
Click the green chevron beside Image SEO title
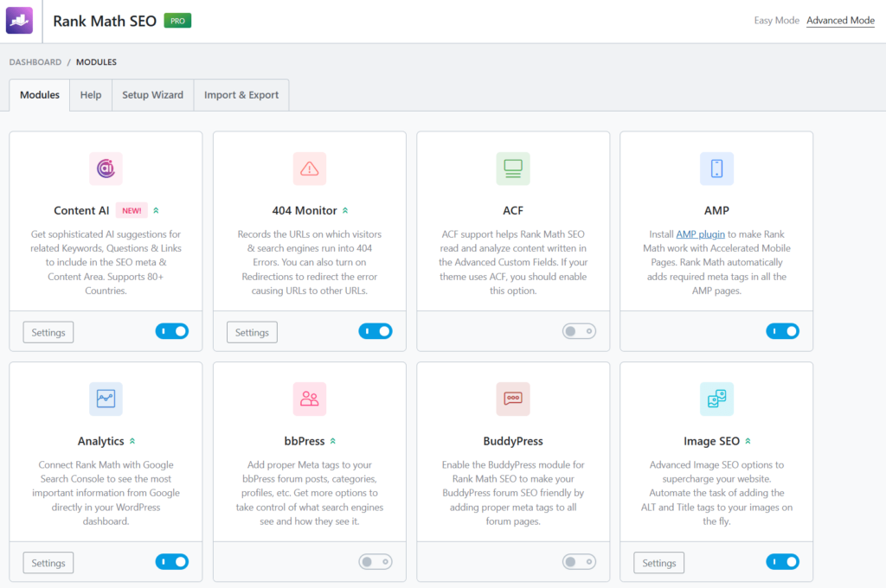748,441
